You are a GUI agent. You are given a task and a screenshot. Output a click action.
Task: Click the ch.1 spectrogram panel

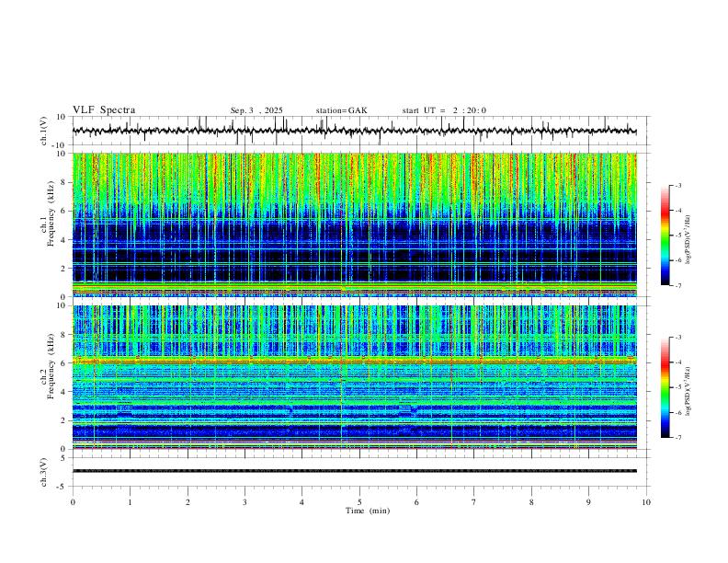[x=354, y=224]
